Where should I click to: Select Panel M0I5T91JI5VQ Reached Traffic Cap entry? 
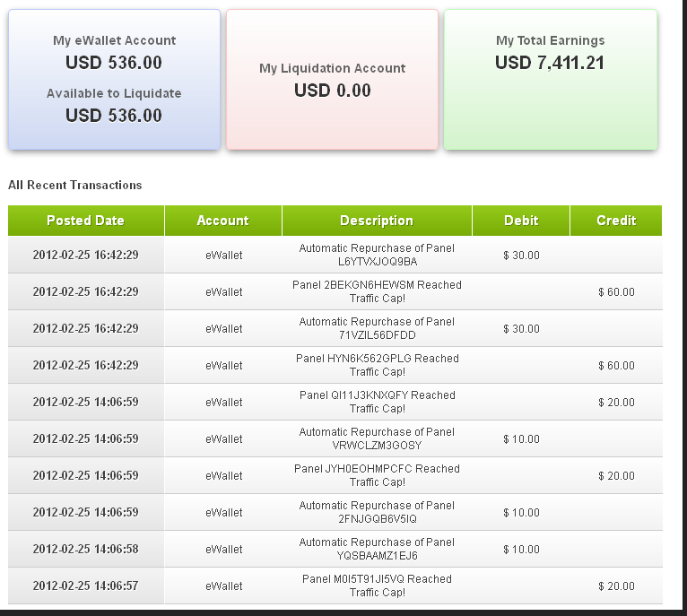point(377,586)
